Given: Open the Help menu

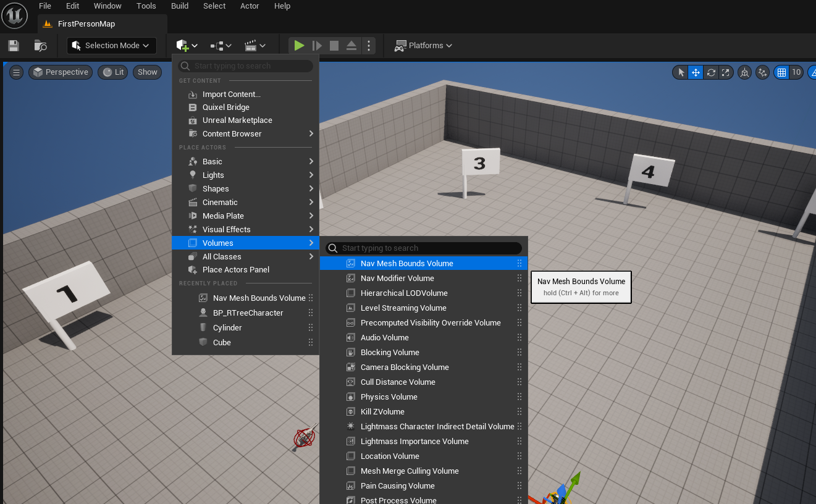Looking at the screenshot, I should [282, 6].
